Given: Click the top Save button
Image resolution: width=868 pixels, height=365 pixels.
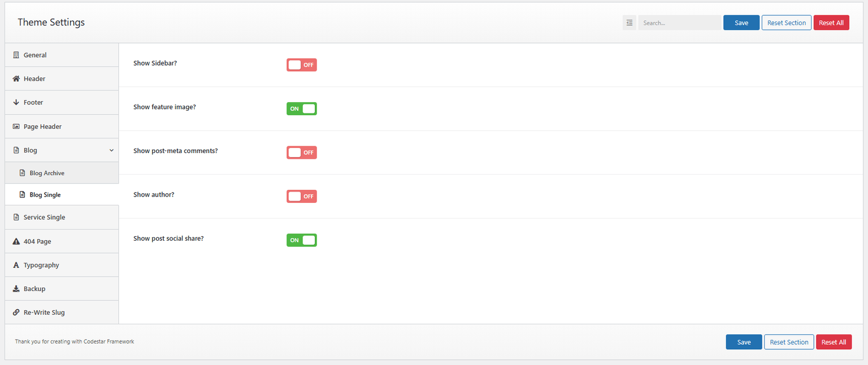Looking at the screenshot, I should 741,22.
